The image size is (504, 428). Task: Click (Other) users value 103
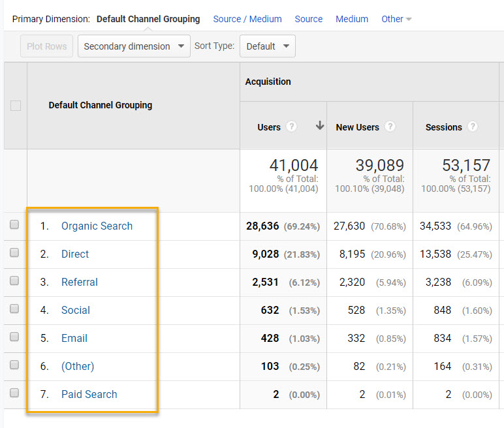(270, 366)
